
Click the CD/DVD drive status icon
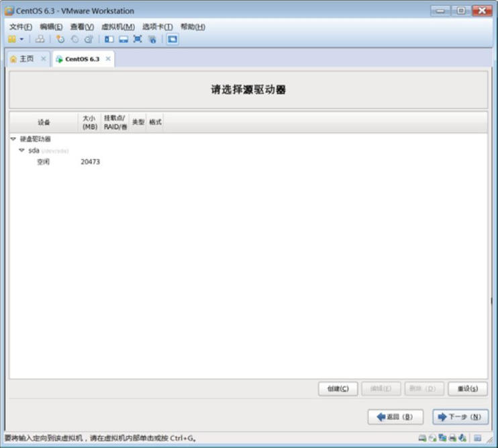[x=432, y=438]
